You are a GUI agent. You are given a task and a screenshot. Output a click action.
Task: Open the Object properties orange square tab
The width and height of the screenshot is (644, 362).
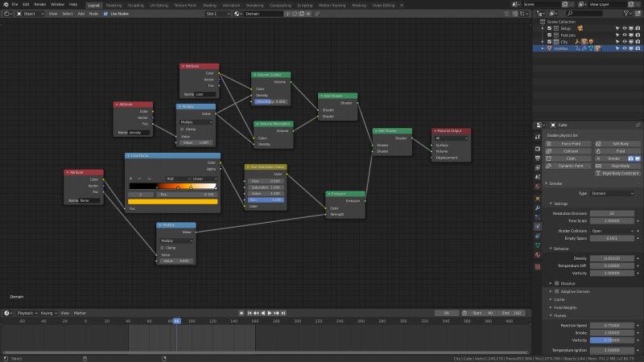click(x=538, y=198)
